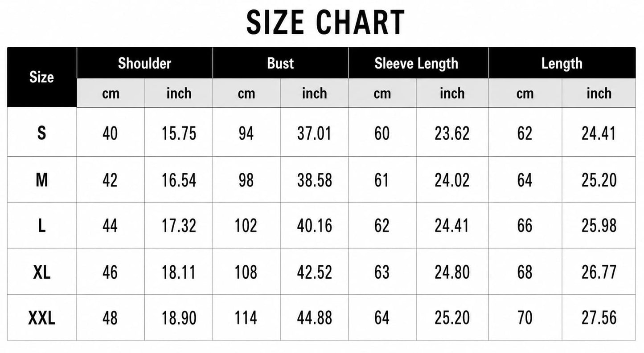
Task: Click the SIZE CHART title
Action: pos(325,23)
